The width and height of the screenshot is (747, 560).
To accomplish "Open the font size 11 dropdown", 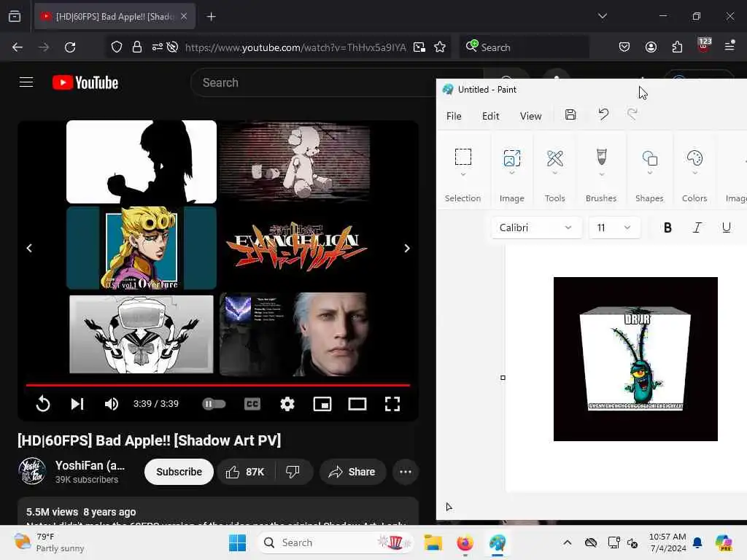I will click(x=614, y=227).
